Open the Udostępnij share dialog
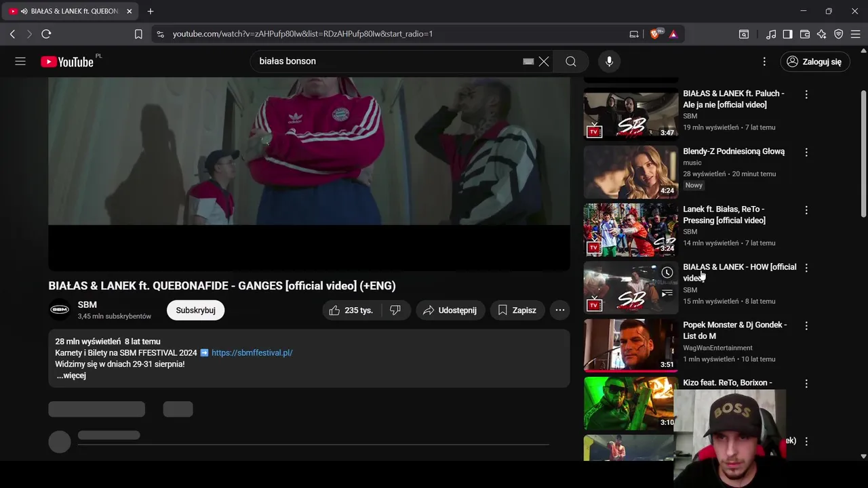Image resolution: width=868 pixels, height=488 pixels. (x=450, y=310)
